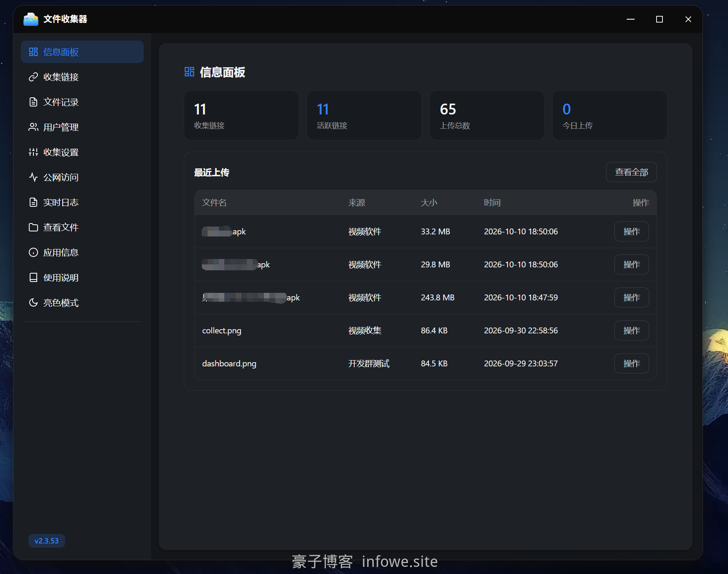The image size is (728, 574).
Task: Click the 文件记录 document icon
Action: pos(33,102)
